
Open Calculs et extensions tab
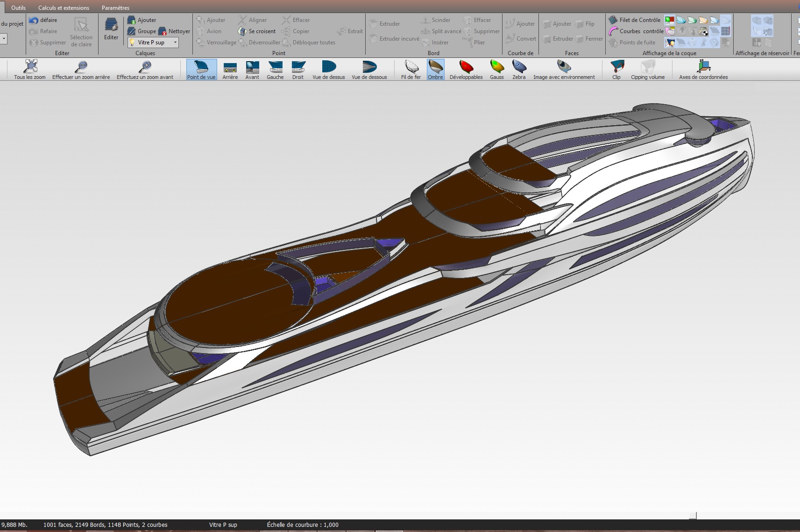(64, 7)
